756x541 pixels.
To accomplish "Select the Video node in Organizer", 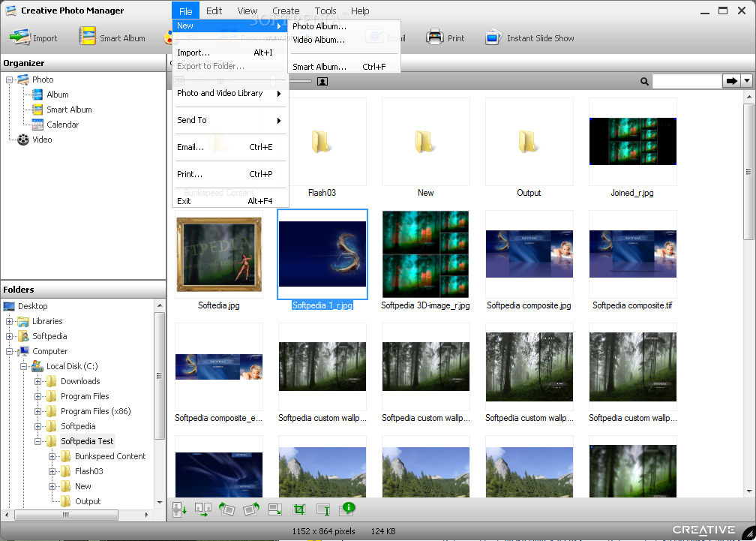I will 42,140.
